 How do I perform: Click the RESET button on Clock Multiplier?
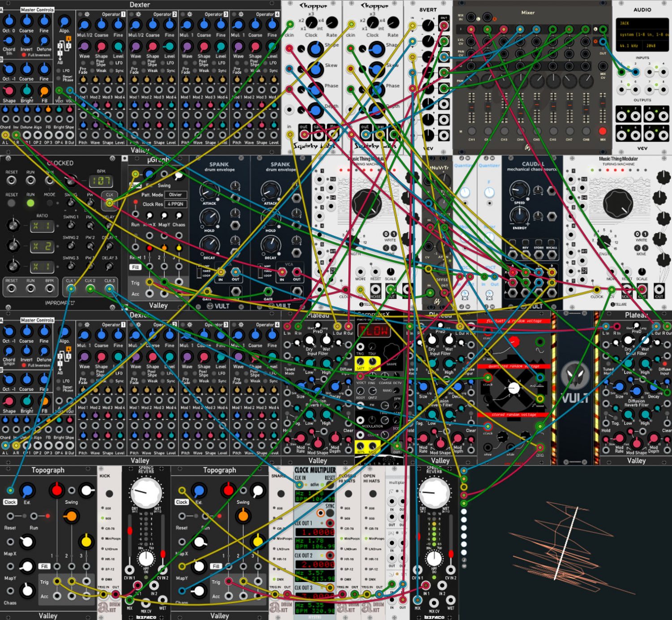329,485
